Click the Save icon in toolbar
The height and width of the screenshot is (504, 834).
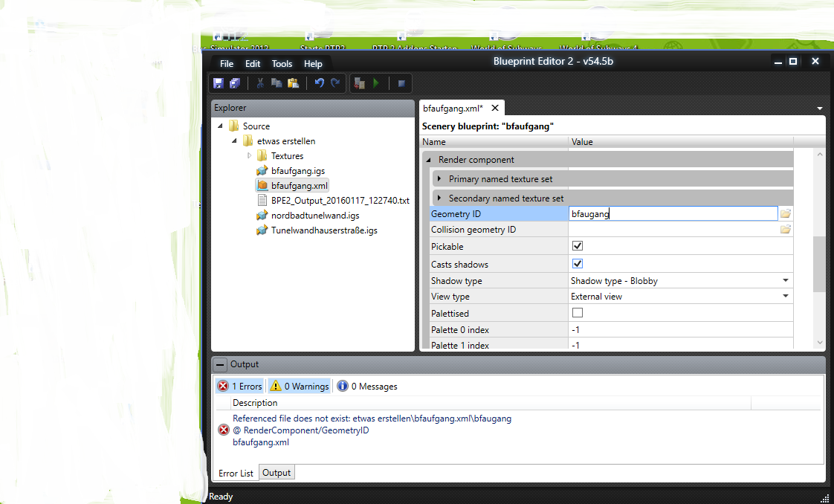tap(219, 83)
